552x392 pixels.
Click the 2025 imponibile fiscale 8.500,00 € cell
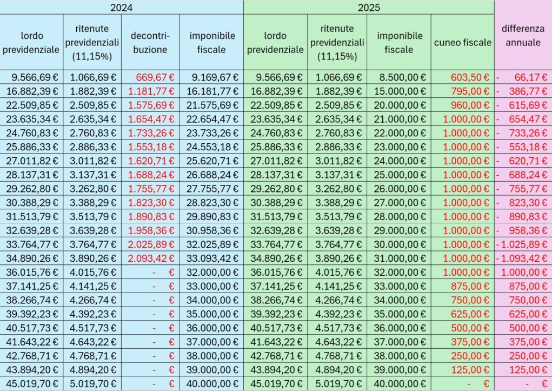398,77
